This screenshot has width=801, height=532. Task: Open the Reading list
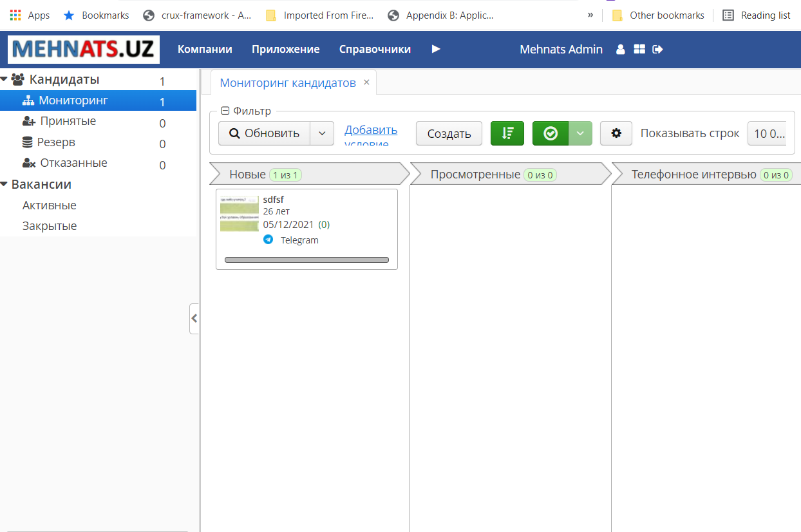[757, 15]
